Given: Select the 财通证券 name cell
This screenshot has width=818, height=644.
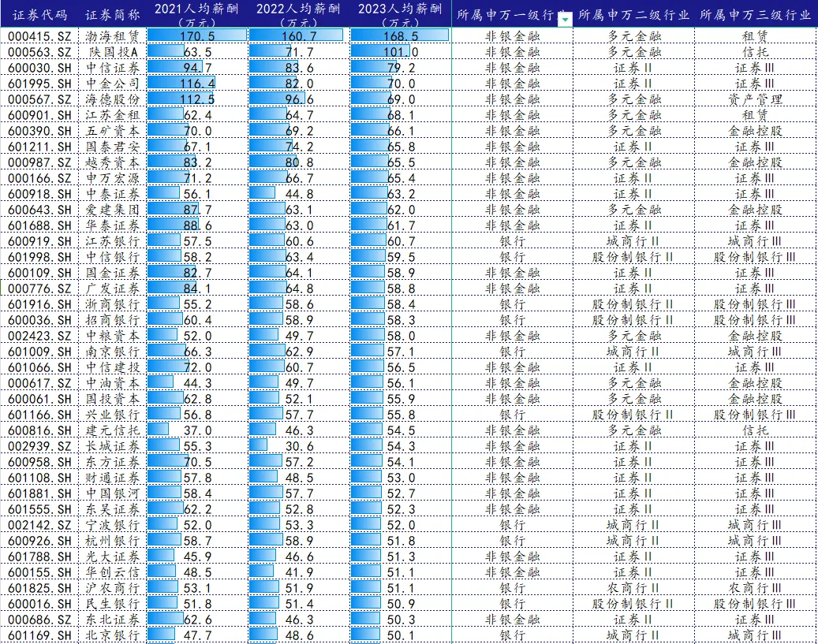Looking at the screenshot, I should click(x=113, y=478).
